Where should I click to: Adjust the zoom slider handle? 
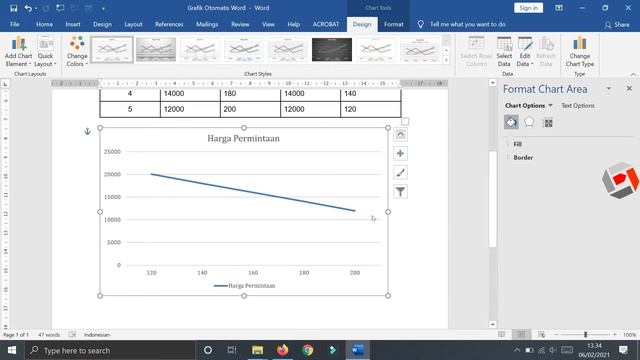point(585,335)
